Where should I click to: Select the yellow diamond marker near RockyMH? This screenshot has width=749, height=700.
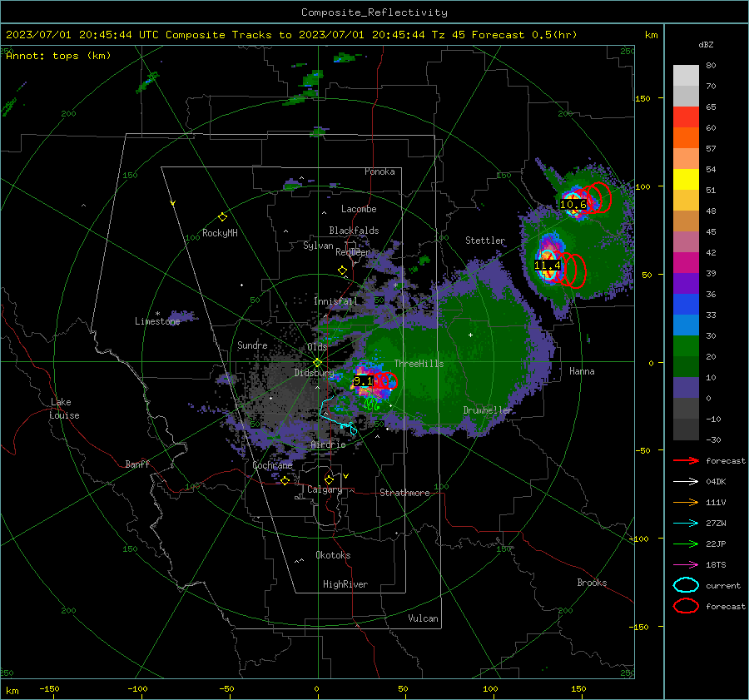(x=222, y=217)
